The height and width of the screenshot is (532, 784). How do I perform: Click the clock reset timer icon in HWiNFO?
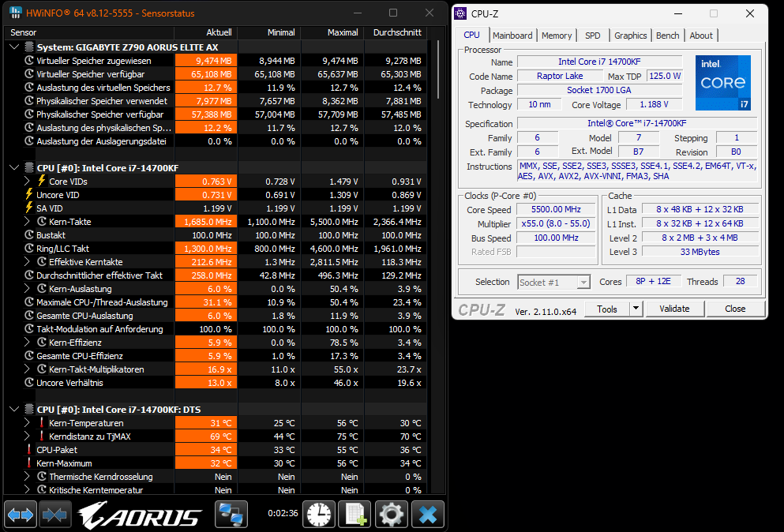[x=318, y=515]
